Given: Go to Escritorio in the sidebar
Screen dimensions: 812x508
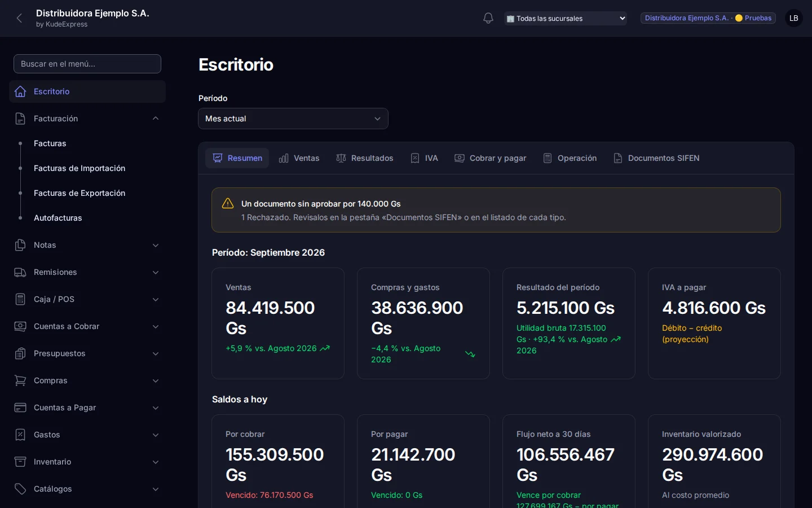Looking at the screenshot, I should click(87, 91).
